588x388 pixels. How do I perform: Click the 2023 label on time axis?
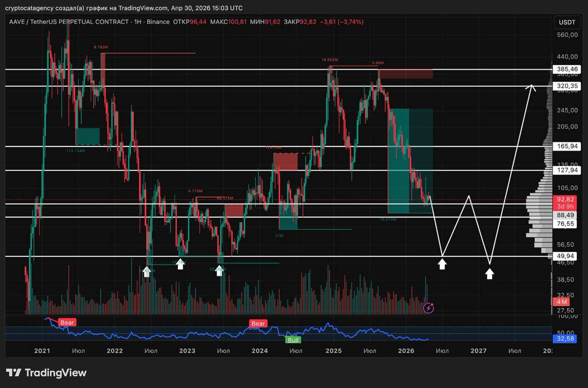[x=187, y=351]
